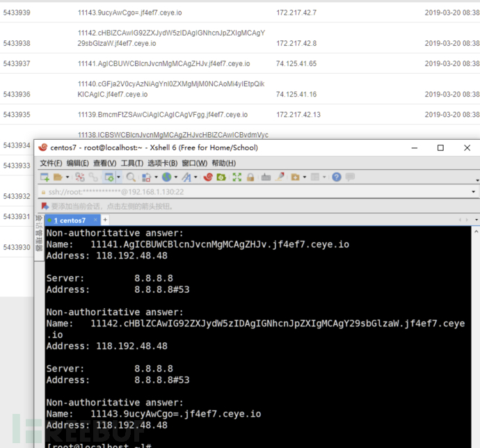This screenshot has height=448, width=480.
Task: Click 11141.AgICBUWCBlcnJvcnMg table row name
Action: click(x=163, y=63)
